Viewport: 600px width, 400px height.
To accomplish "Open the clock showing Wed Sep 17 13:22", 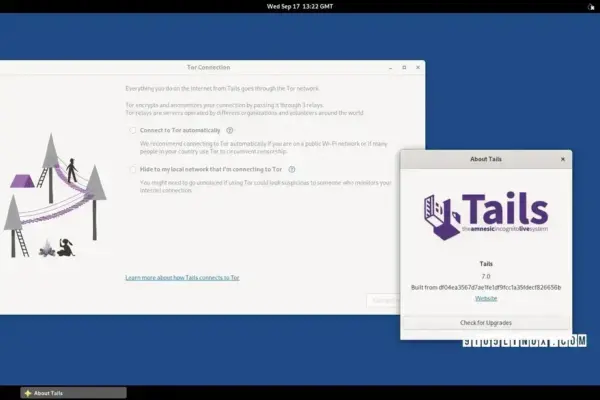I will (300, 7).
